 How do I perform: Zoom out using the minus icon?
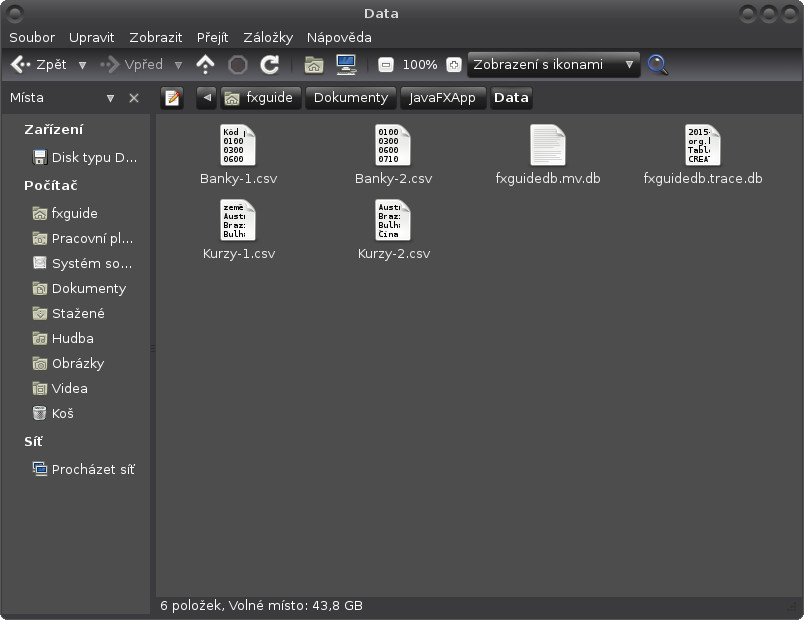pos(385,64)
